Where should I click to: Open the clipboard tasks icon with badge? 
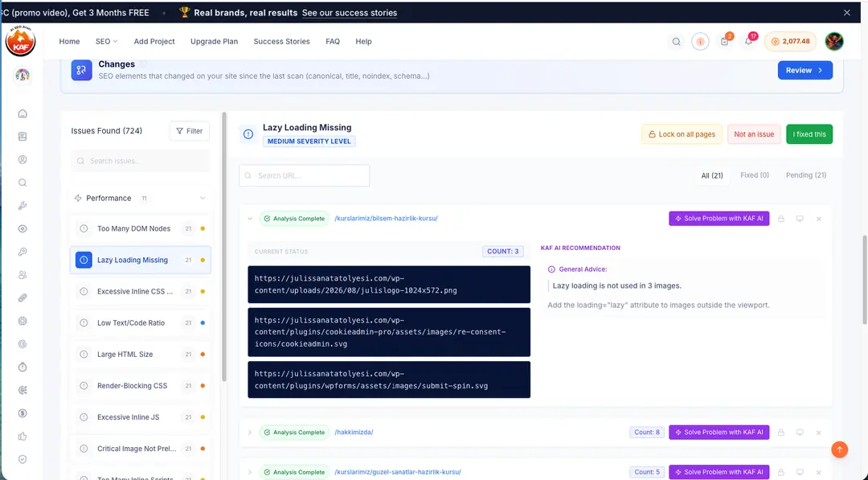click(724, 42)
